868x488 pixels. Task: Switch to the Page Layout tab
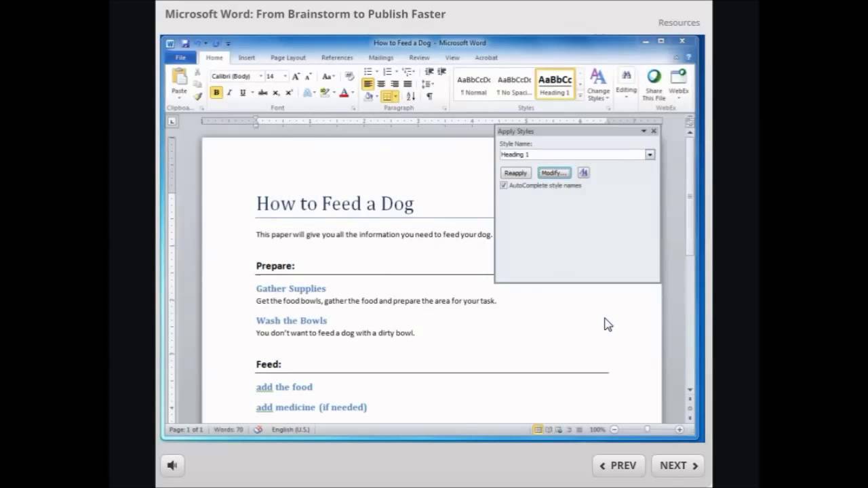click(x=288, y=58)
